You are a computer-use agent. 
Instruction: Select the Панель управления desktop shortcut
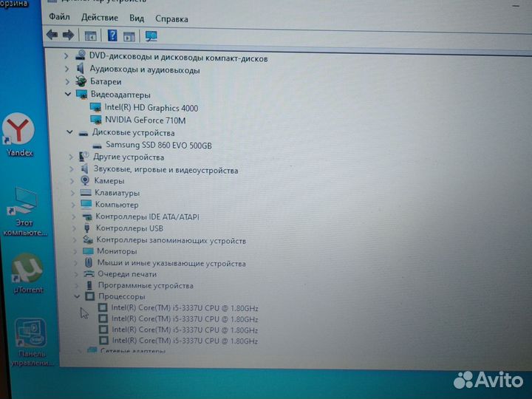[x=31, y=342]
